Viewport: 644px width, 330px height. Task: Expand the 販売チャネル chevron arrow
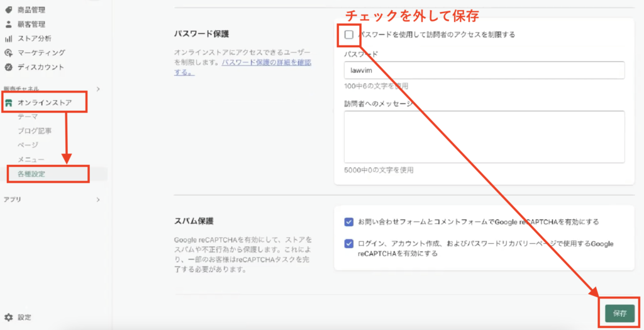98,89
